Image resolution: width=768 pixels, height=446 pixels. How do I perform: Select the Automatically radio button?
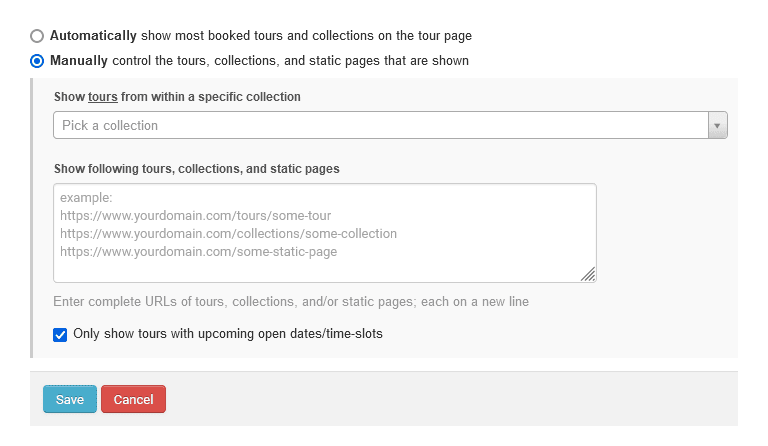pos(37,36)
